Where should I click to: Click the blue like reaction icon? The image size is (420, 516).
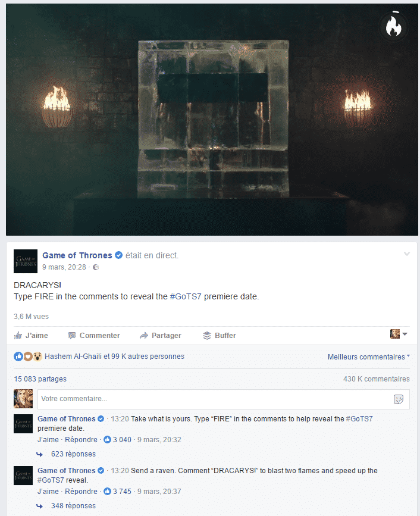18,356
